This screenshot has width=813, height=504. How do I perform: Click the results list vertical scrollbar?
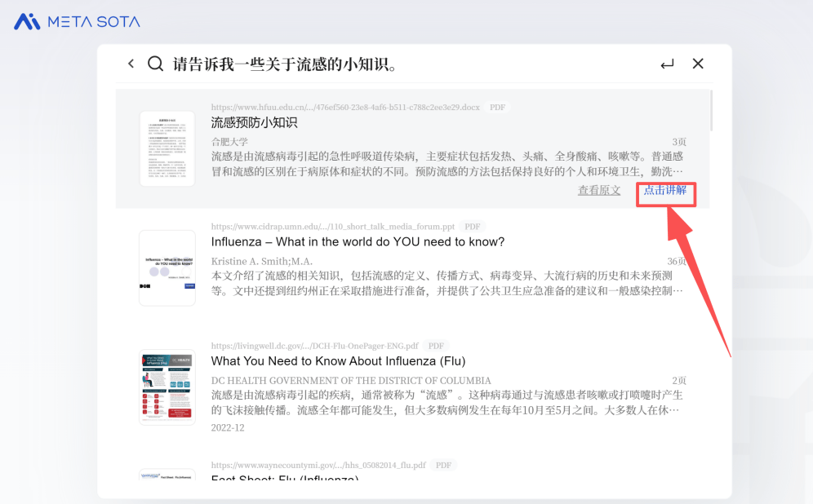point(711,110)
